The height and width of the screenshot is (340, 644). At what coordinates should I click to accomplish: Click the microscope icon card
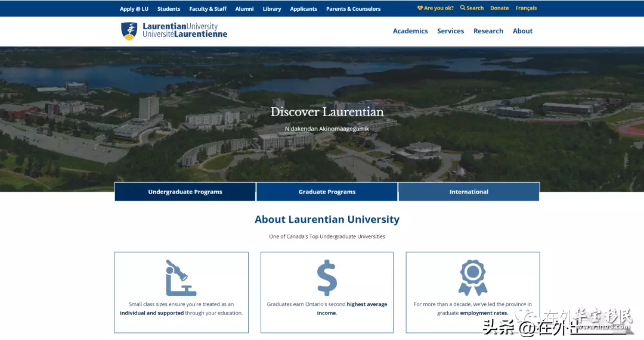[181, 292]
